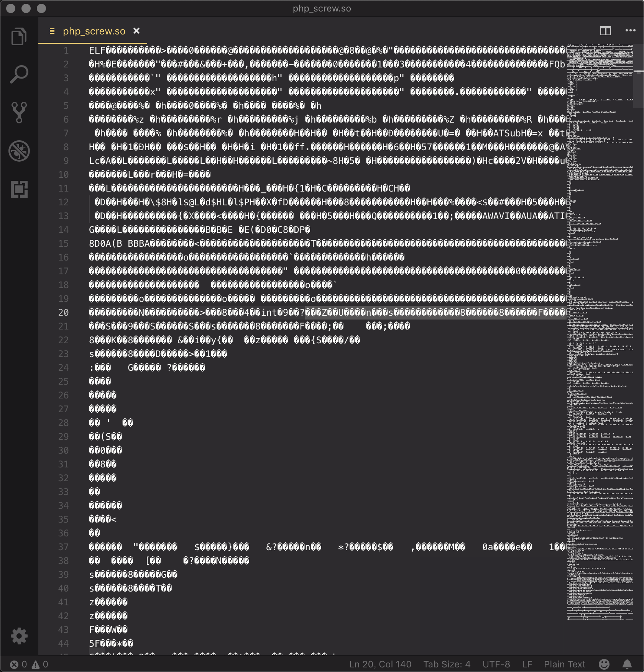Switch line endings from LF

point(527,664)
